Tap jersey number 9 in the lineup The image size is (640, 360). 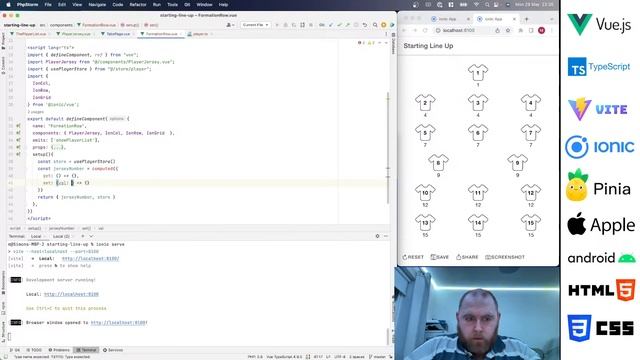coord(518,163)
